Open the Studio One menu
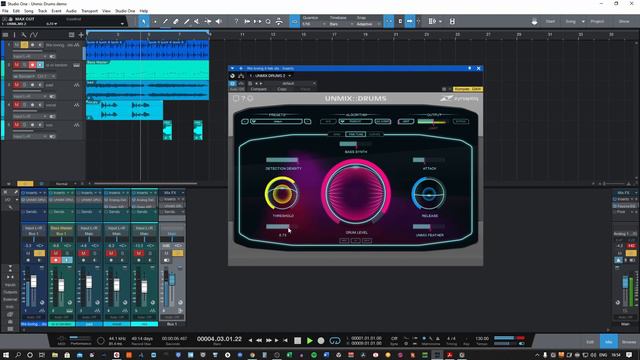 click(125, 11)
